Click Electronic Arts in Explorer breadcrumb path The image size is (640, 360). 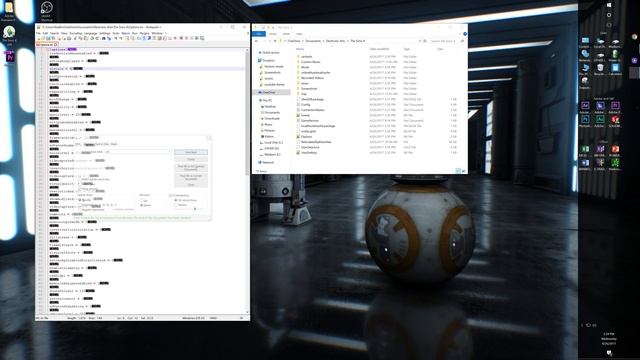click(336, 41)
